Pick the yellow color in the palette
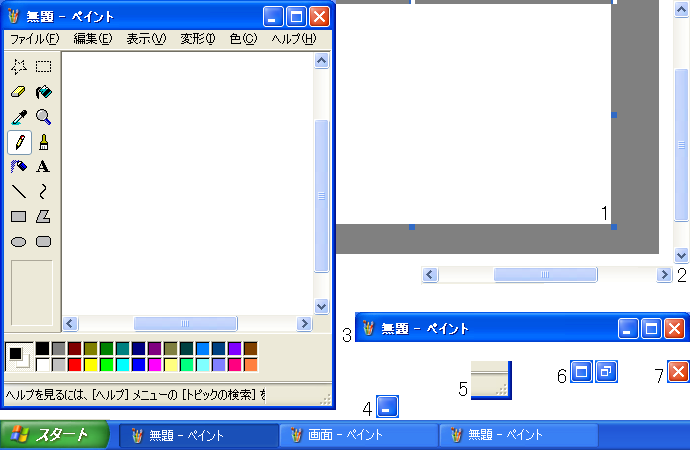690x450 pixels. (x=91, y=365)
